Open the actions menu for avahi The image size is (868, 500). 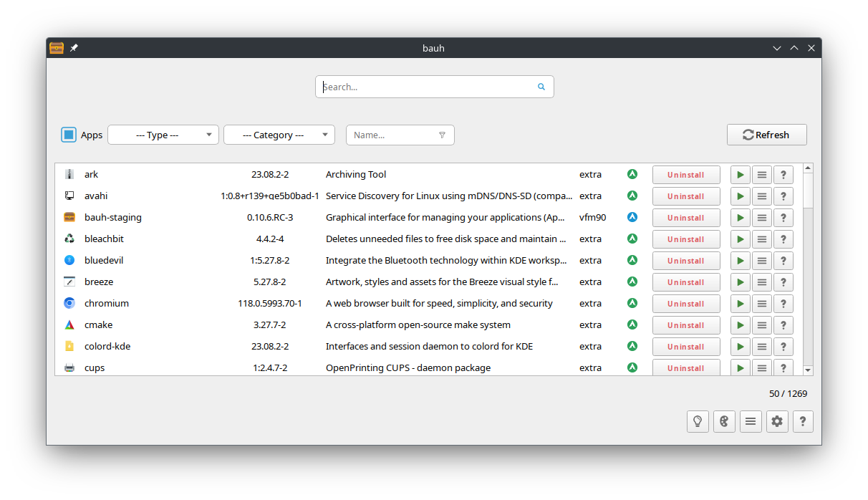[762, 196]
